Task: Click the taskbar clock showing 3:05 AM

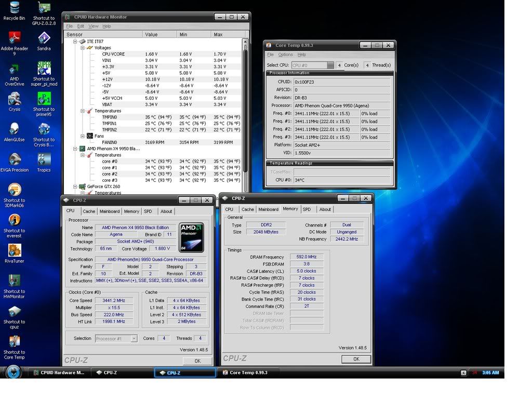Action: [490, 373]
